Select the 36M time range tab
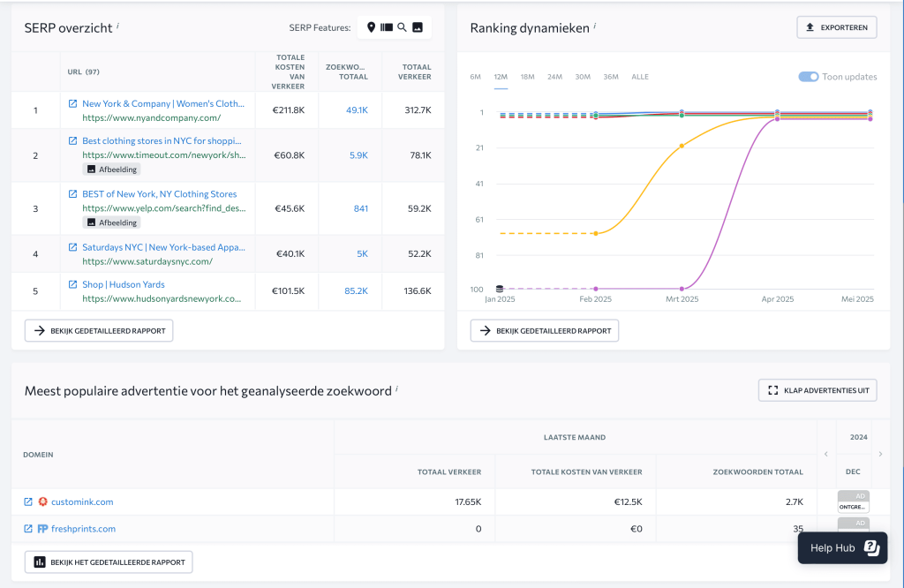This screenshot has height=588, width=904. click(x=611, y=77)
